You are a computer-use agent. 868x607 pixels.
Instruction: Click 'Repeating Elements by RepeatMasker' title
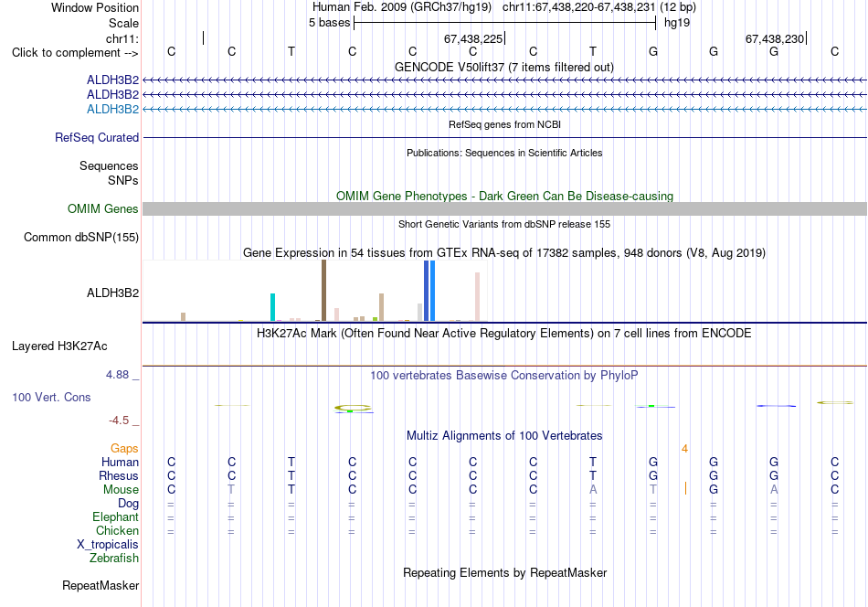pos(505,572)
